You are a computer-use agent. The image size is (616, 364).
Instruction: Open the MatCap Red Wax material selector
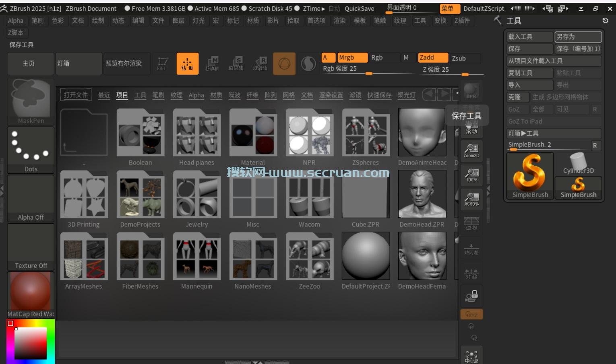(31, 295)
